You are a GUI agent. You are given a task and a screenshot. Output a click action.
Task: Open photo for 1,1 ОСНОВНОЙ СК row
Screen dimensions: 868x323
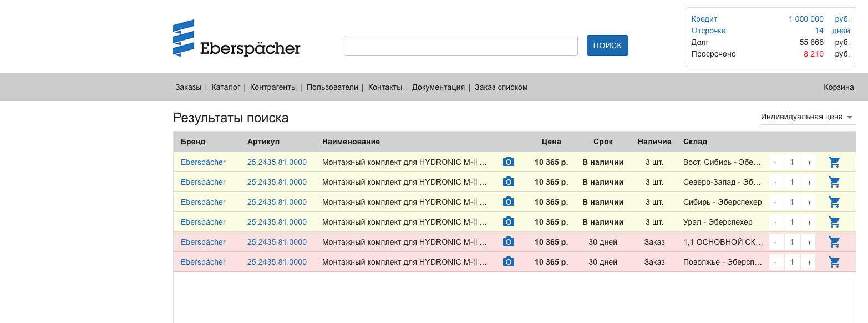point(508,242)
